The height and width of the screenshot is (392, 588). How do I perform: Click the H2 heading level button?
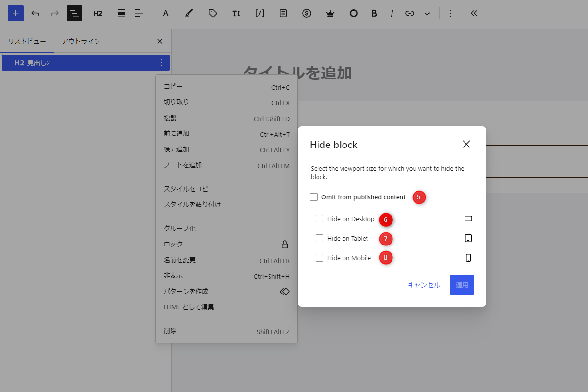pyautogui.click(x=98, y=13)
